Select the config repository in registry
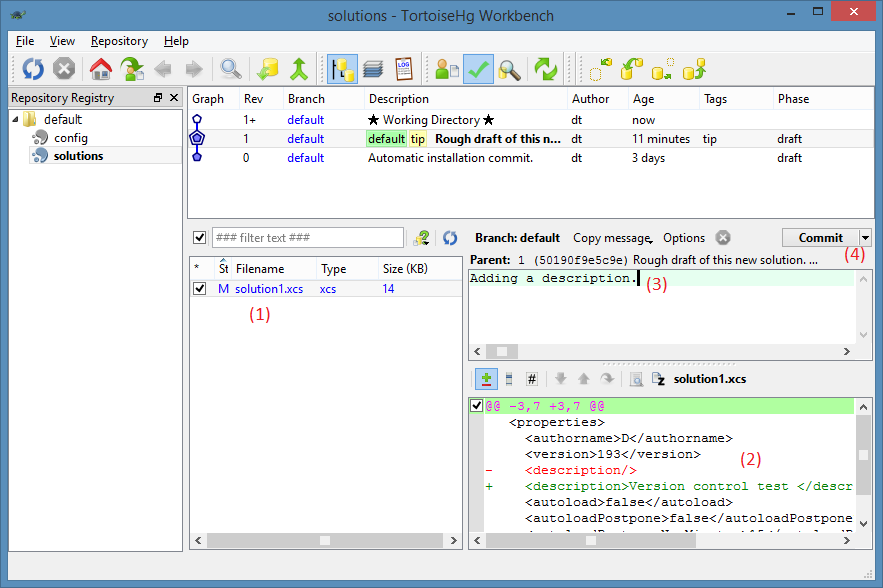 tap(70, 137)
